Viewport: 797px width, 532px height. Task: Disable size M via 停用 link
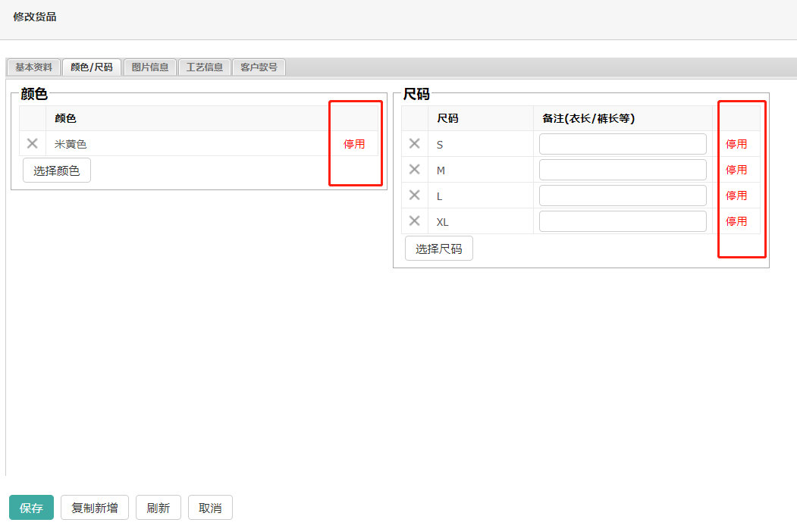[736, 170]
